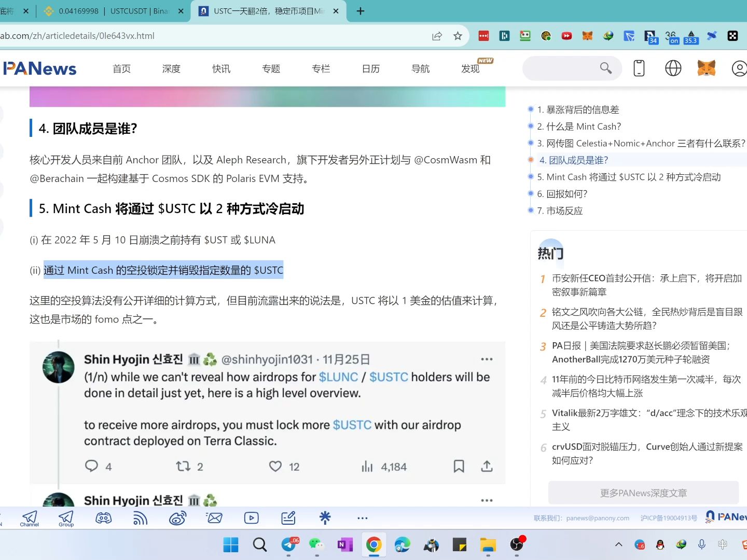This screenshot has width=747, height=560.
Task: Open hot article 铭文之风吹向各大公链
Action: click(647, 319)
